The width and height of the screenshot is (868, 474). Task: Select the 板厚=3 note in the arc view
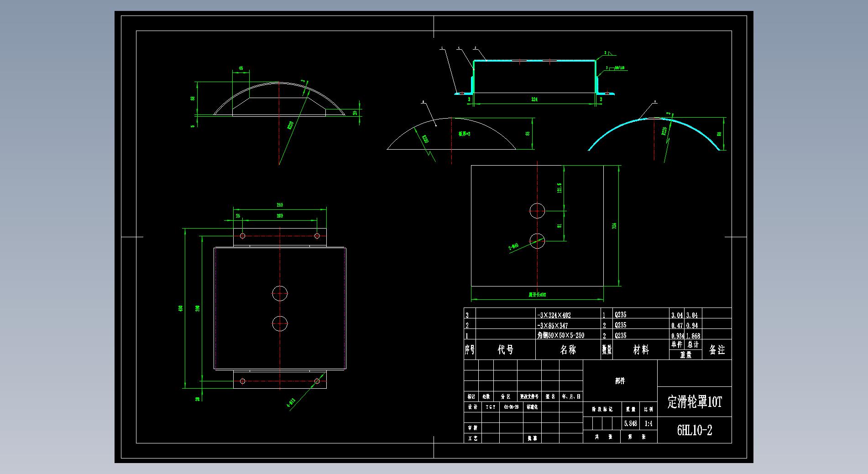tap(464, 134)
